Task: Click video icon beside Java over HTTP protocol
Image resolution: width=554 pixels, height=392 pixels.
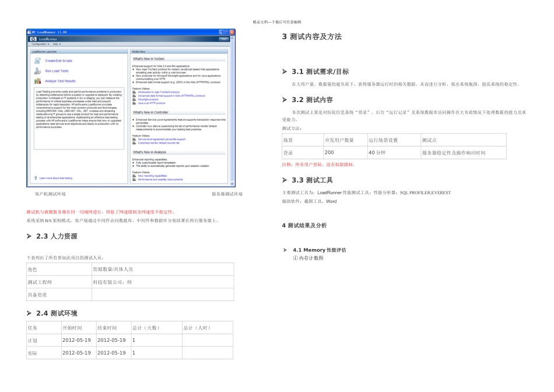Action: coord(134,103)
